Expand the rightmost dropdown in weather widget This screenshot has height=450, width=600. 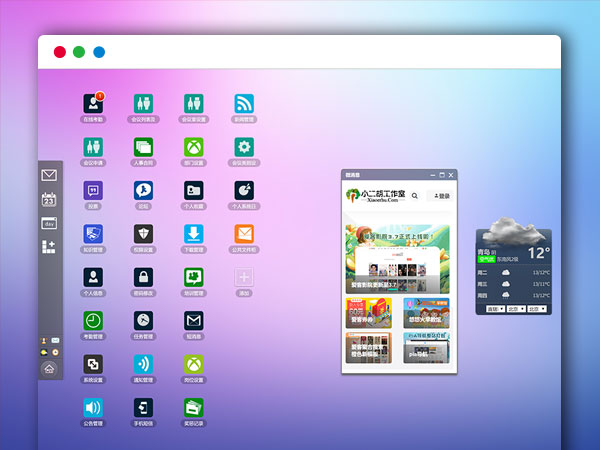(536, 309)
